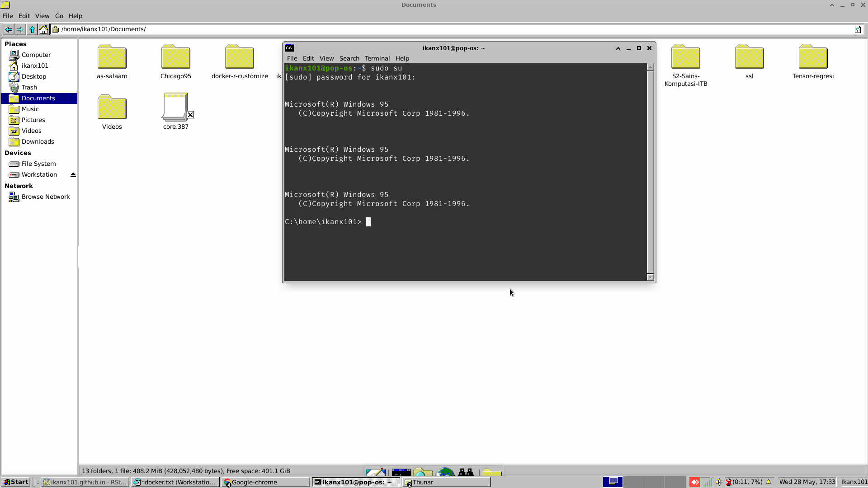Click the notification bell tray icon
Screen dimensions: 868x488
click(769, 482)
